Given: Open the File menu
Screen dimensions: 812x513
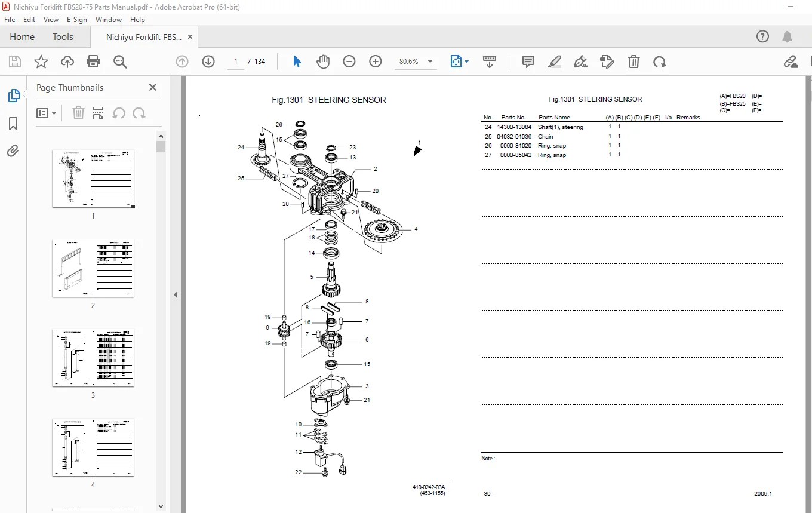Looking at the screenshot, I should [10, 20].
